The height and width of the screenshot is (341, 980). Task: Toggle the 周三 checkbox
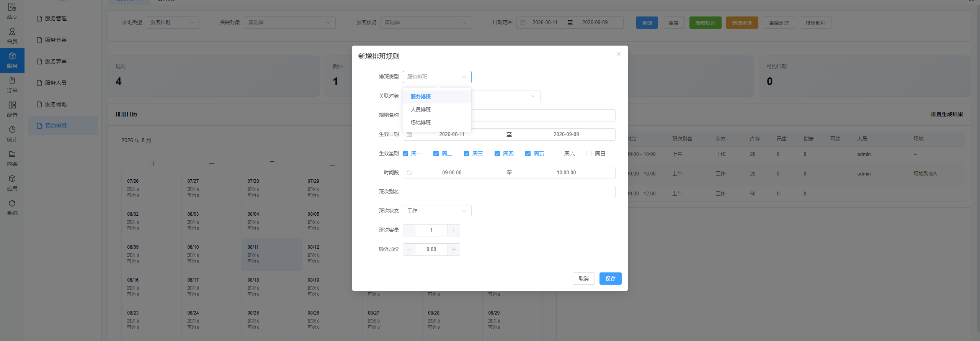[x=467, y=154]
